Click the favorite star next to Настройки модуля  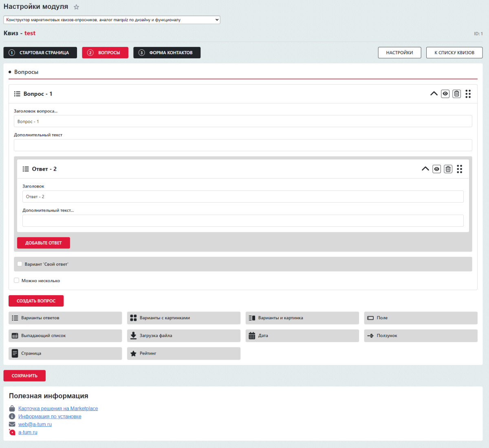click(x=76, y=7)
